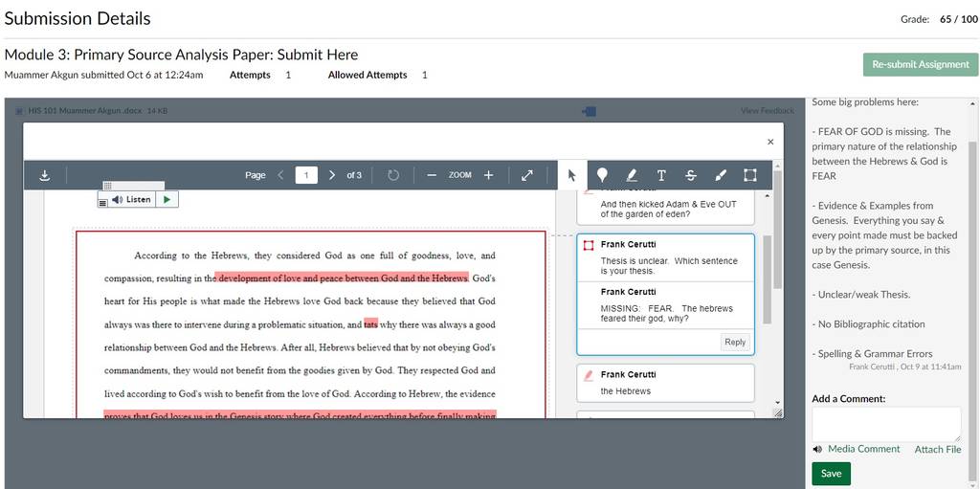
Task: Click the Media Comment link
Action: [864, 449]
